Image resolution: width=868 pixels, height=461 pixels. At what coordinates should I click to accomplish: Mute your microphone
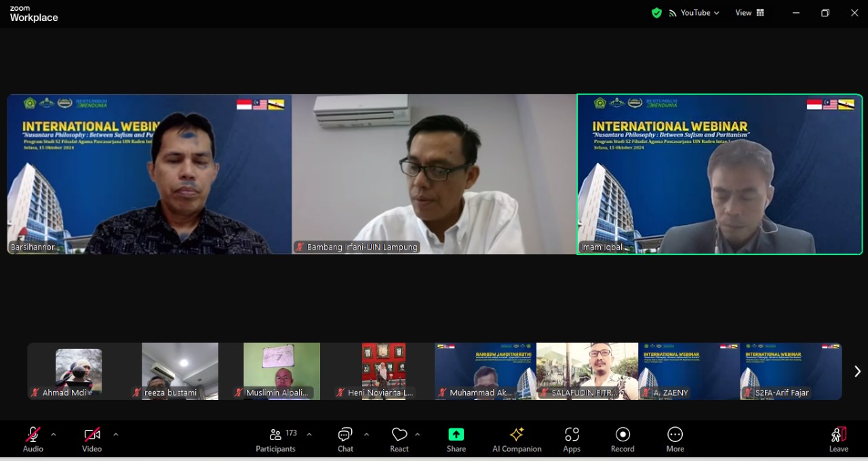coord(33,435)
